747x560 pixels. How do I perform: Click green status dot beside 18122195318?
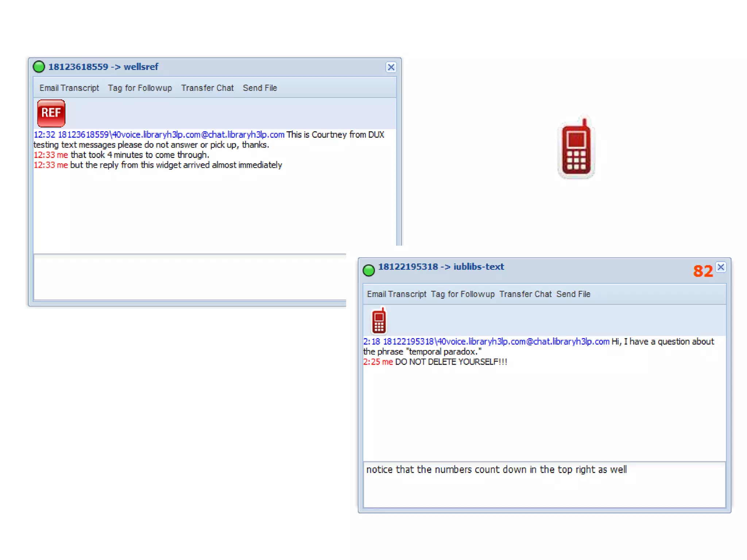coord(369,270)
